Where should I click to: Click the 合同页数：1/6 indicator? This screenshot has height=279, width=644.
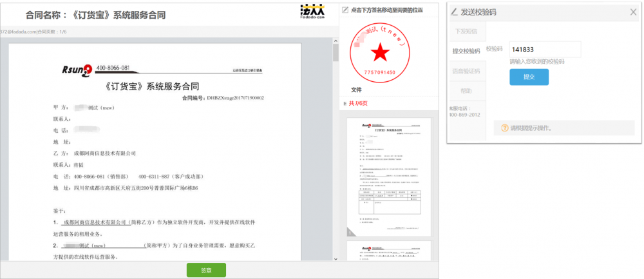[x=52, y=32]
